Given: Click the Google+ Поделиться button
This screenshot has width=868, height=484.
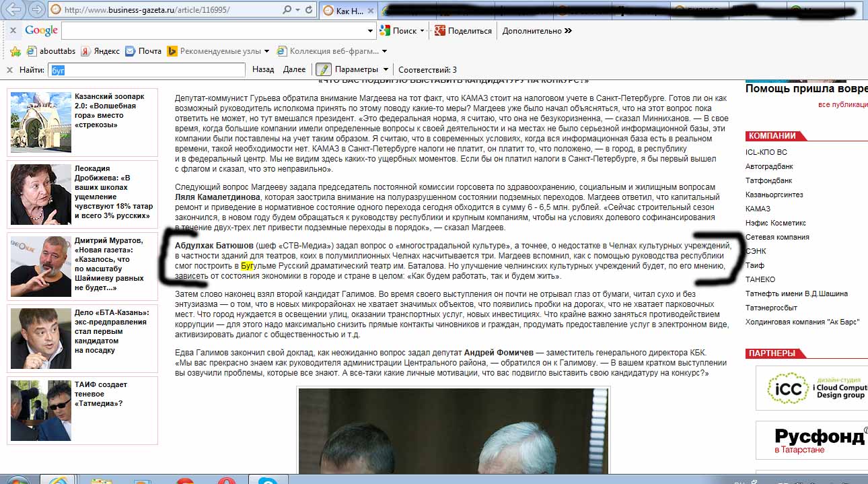Looking at the screenshot, I should (x=463, y=31).
